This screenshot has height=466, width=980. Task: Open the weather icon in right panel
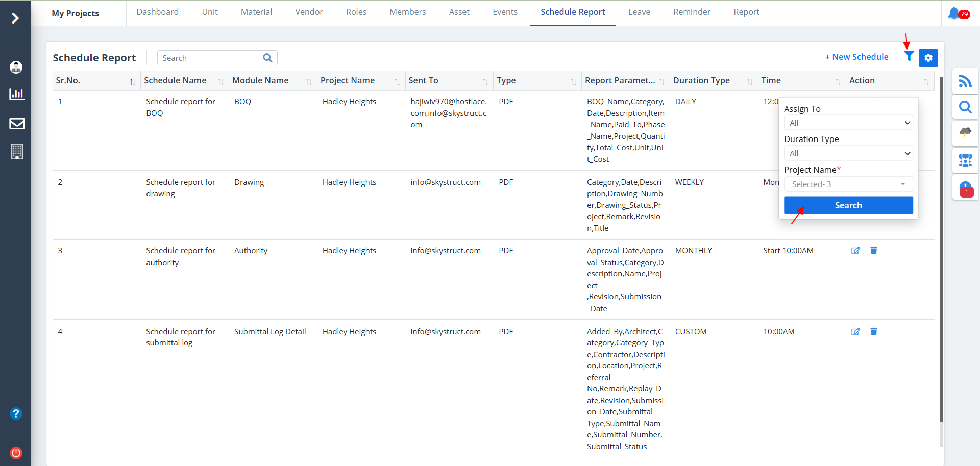coord(965,134)
